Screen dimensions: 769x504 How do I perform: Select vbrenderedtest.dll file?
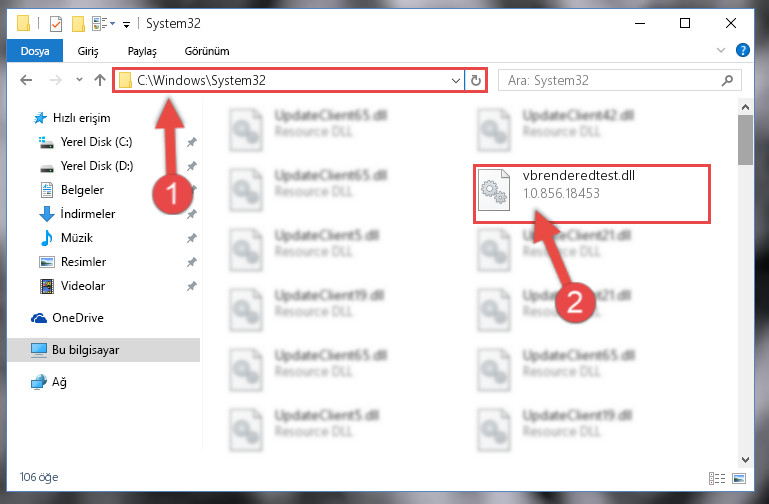(x=591, y=194)
